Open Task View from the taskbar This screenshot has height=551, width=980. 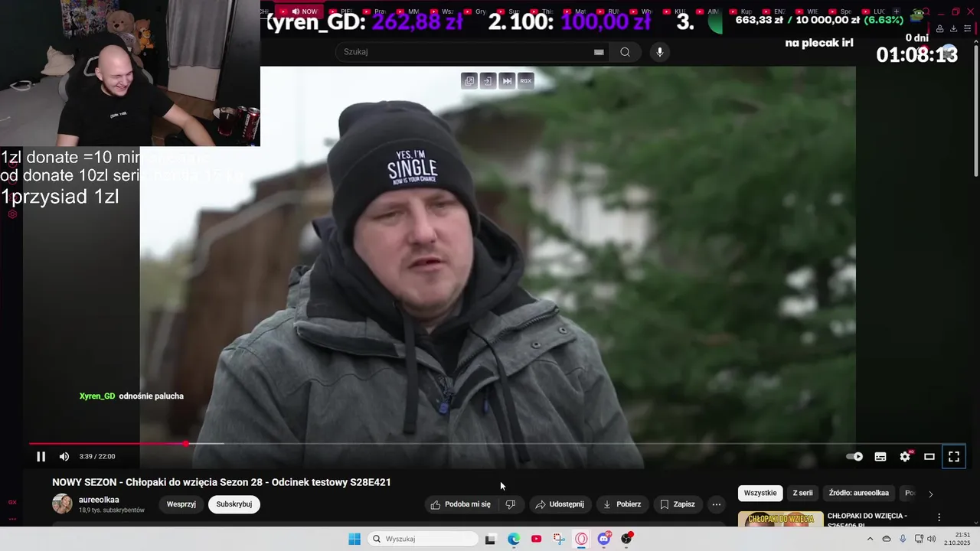[x=491, y=539]
